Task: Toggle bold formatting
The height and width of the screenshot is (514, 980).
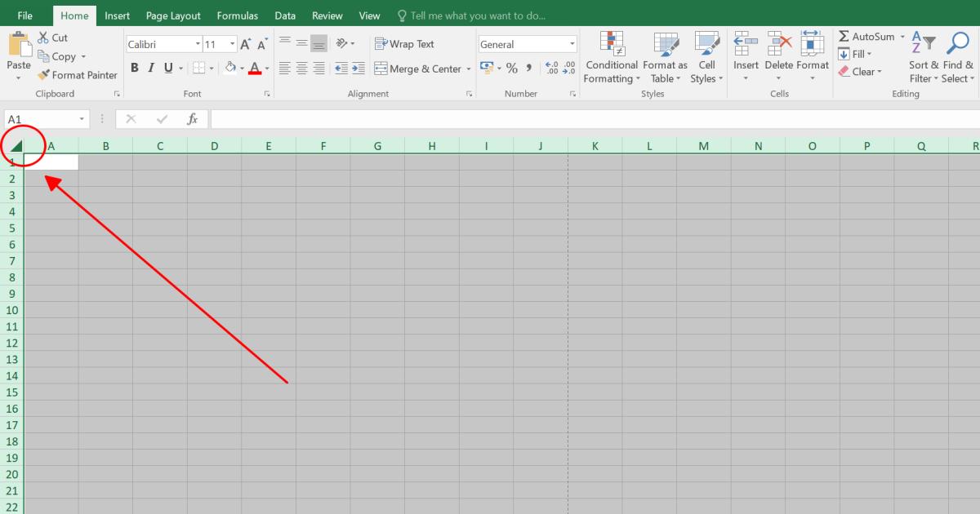Action: (135, 69)
